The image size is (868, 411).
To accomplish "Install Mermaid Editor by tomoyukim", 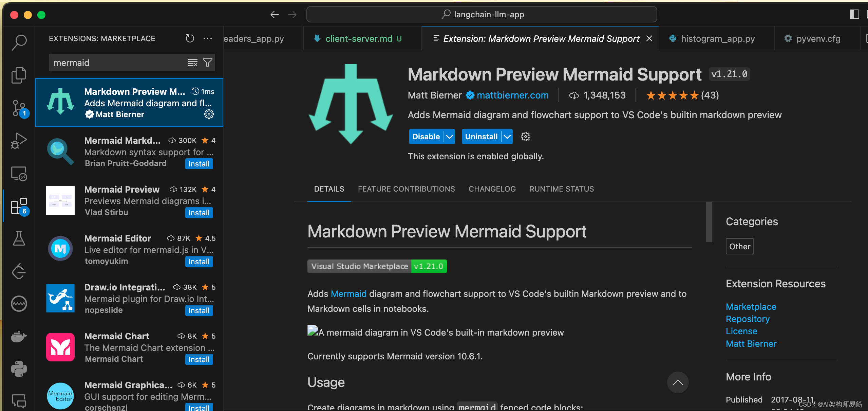I will 199,262.
